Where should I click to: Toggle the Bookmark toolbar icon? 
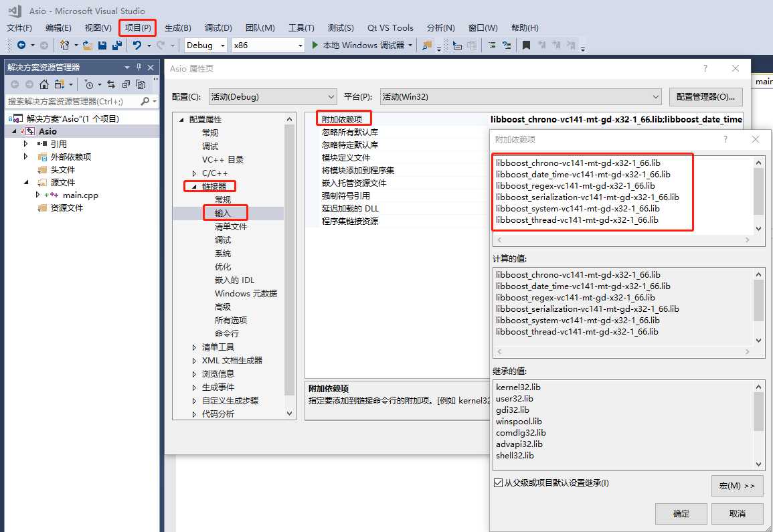pyautogui.click(x=526, y=46)
